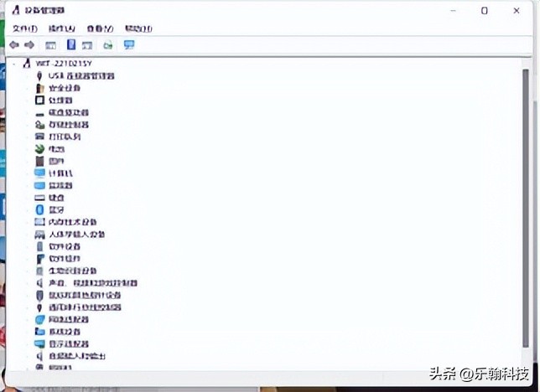Click the blue 蓝牙 Bluetooth icon
Screen dimensions: 540x392
(40, 209)
